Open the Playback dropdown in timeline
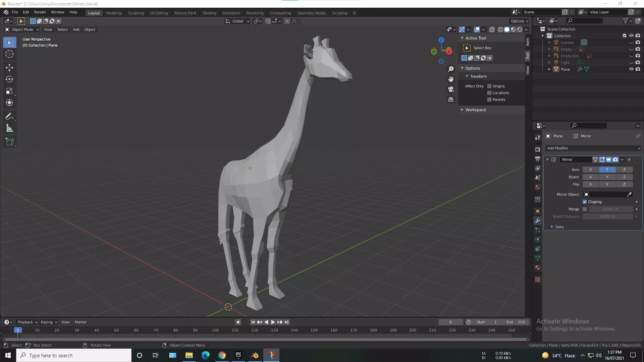 coord(27,322)
